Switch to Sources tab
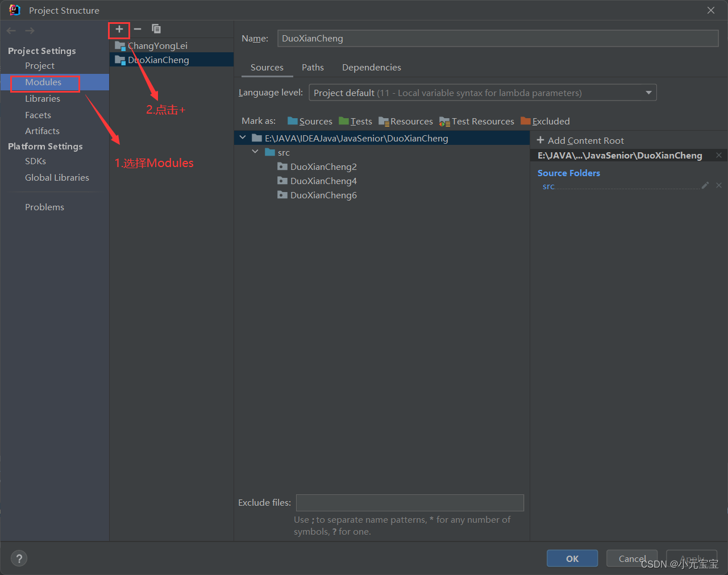728x575 pixels. coord(267,67)
